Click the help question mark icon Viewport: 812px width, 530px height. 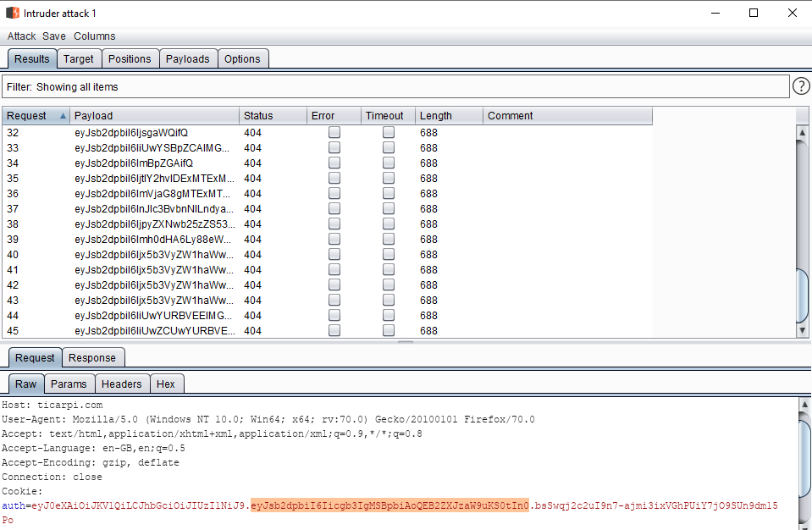pyautogui.click(x=801, y=86)
